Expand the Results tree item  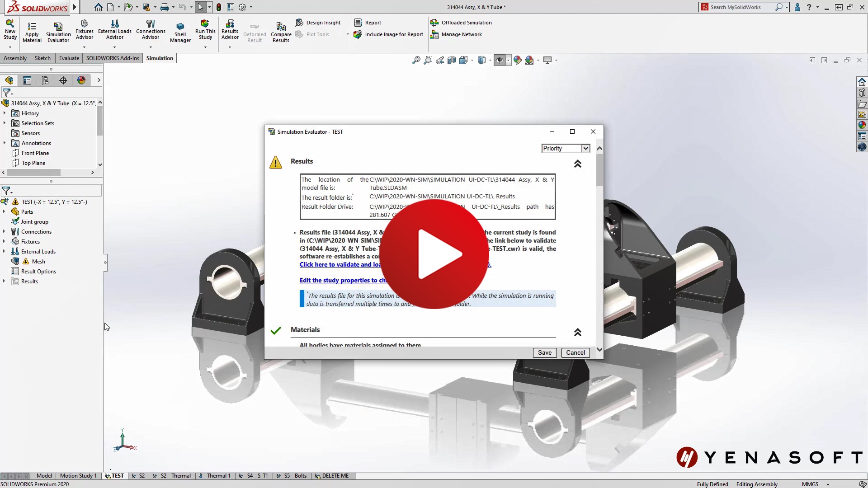click(5, 281)
